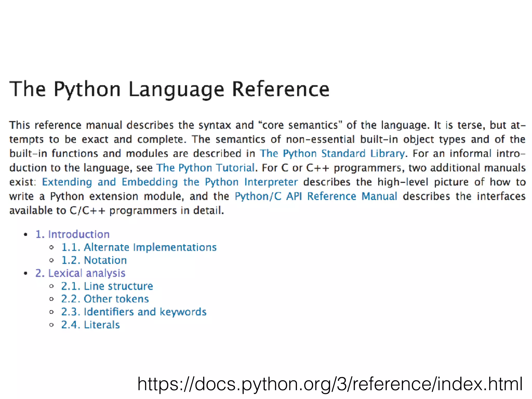This screenshot has width=532, height=399.
Task: Click the hollow bullet beside Notation
Action: click(51, 260)
